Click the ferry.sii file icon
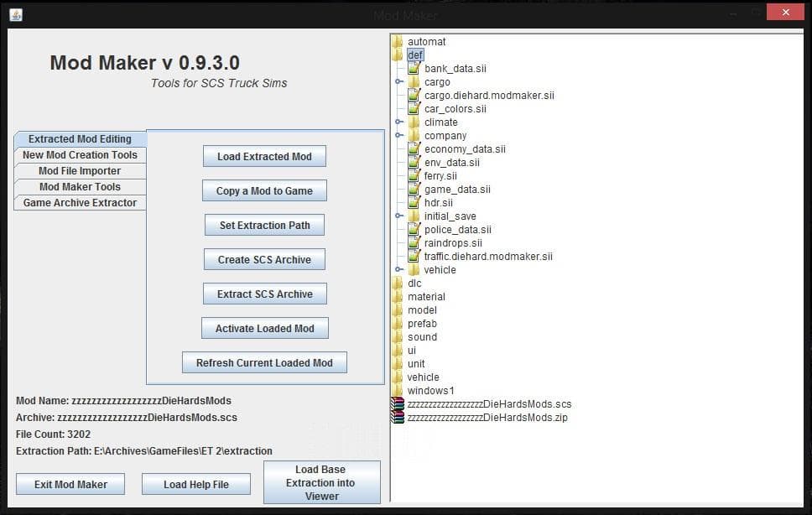Image resolution: width=812 pixels, height=515 pixels. tap(414, 176)
